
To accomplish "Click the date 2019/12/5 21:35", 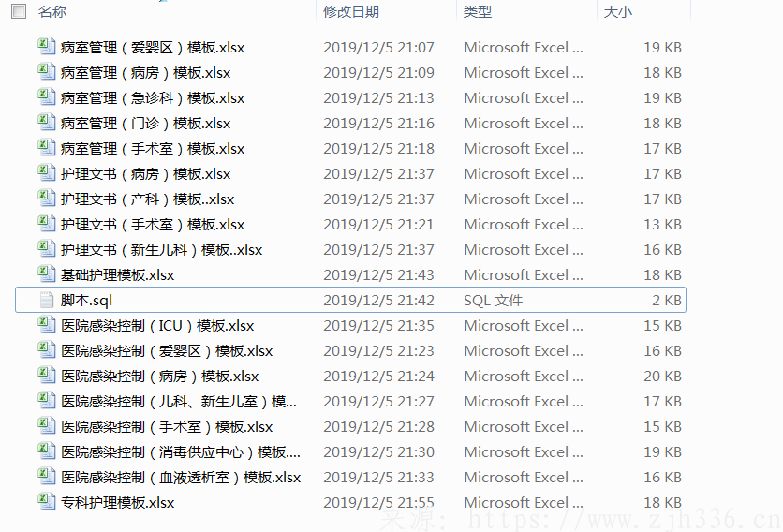I will click(378, 326).
